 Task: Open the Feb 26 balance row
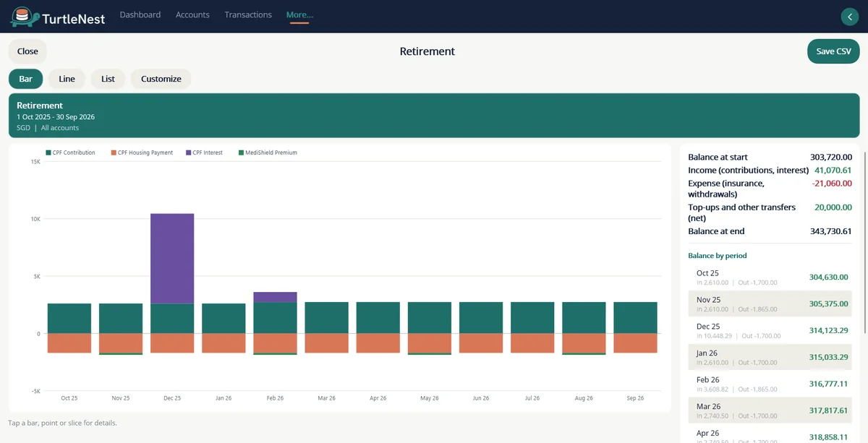(769, 384)
